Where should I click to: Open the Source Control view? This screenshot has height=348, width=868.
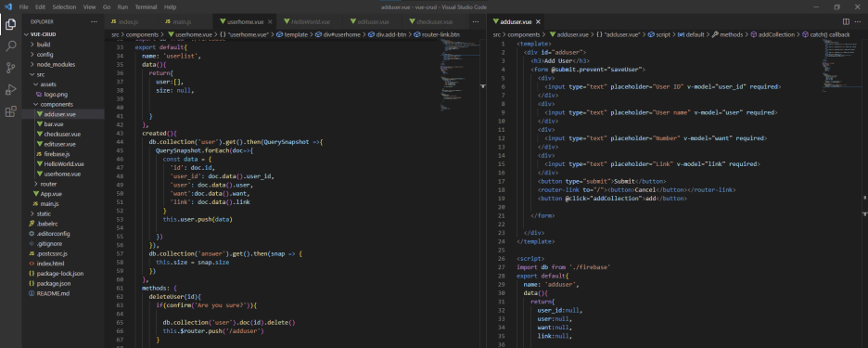point(10,68)
